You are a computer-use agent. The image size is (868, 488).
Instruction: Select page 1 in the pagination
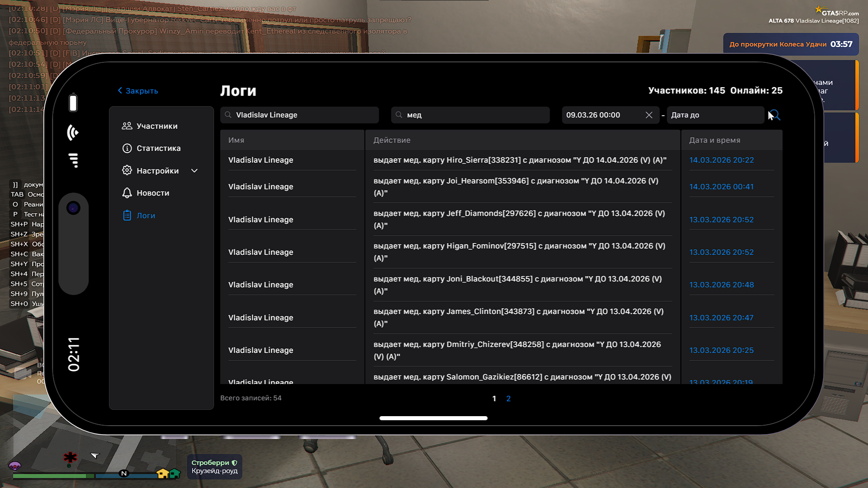(x=494, y=399)
